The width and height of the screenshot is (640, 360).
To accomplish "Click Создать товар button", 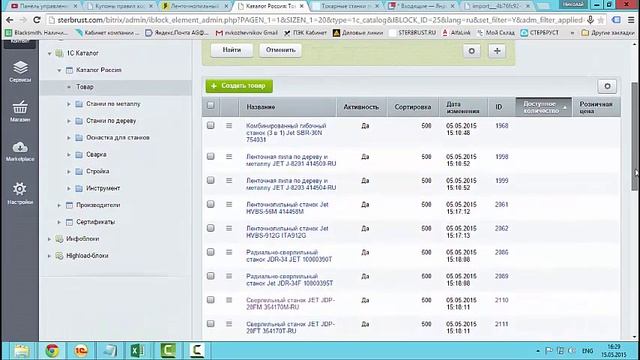I will tap(239, 86).
